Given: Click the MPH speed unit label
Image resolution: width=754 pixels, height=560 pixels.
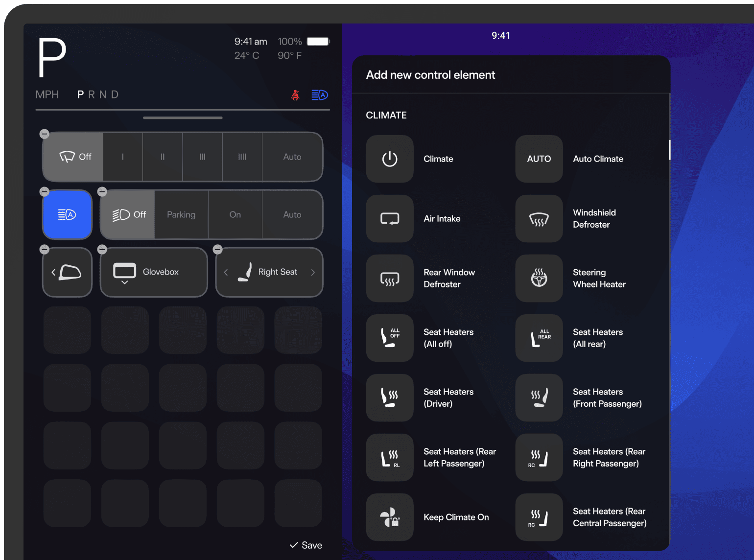Looking at the screenshot, I should click(47, 94).
